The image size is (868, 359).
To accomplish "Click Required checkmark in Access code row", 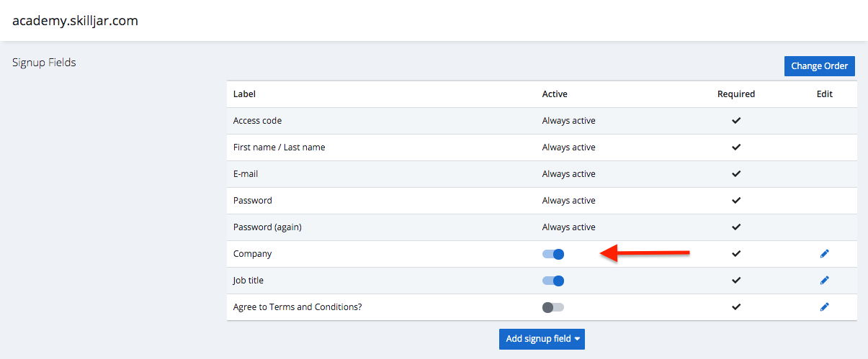I will click(x=735, y=121).
